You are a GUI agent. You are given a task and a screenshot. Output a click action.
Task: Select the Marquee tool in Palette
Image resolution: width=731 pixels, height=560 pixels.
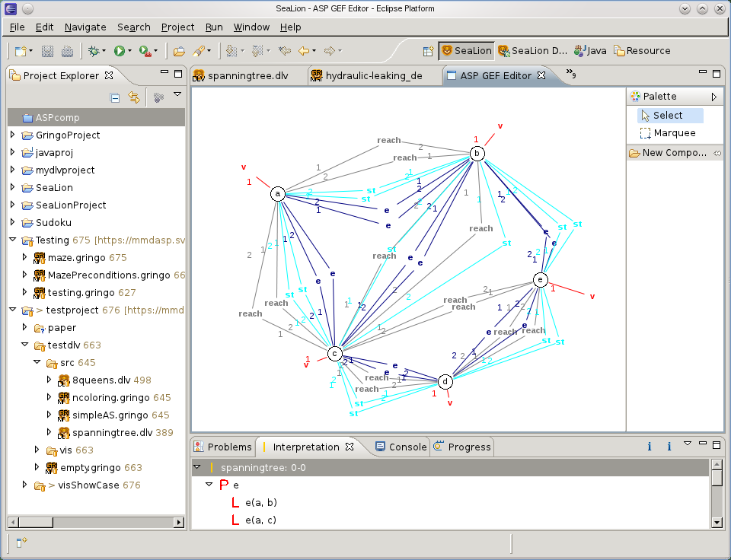(667, 133)
